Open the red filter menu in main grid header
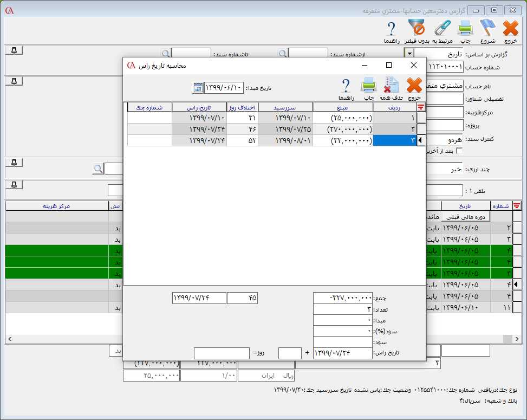This screenshot has height=420, width=527. click(x=517, y=205)
